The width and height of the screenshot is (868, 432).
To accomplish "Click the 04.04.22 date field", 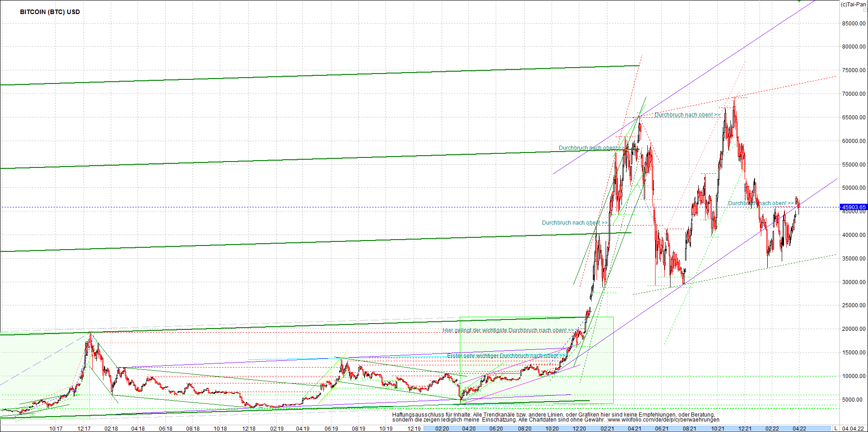I will pos(853,428).
